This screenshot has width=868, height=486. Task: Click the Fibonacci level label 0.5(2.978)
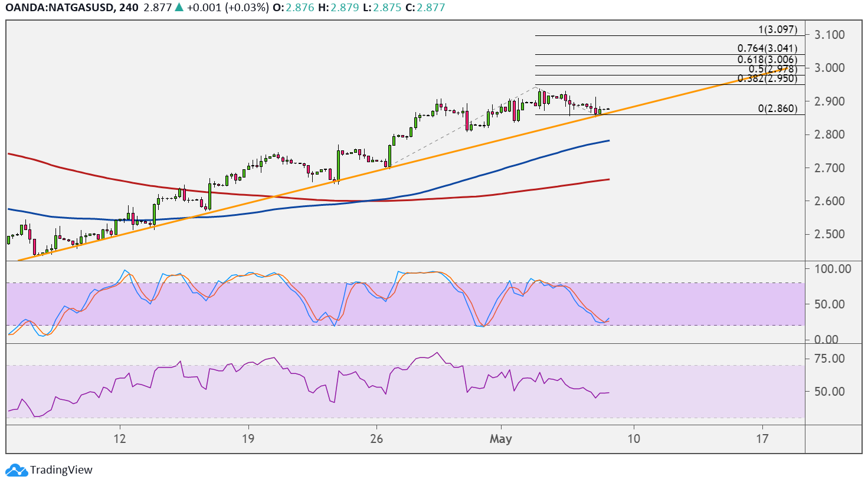[773, 69]
